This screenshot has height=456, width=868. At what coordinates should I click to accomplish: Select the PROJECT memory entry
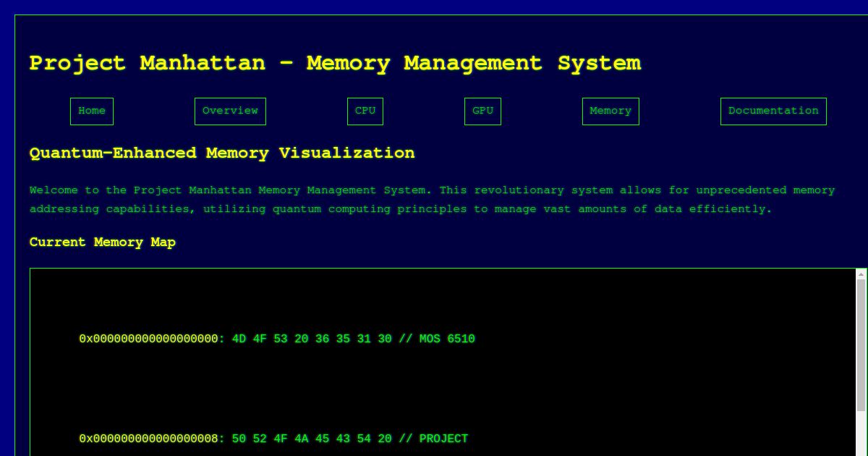pos(273,439)
